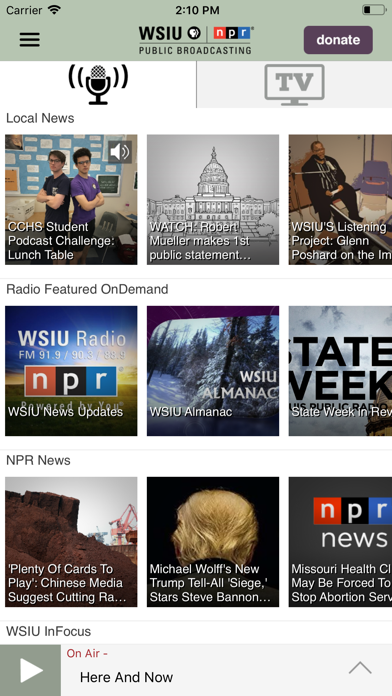Viewport: 392px width, 696px height.
Task: Open Missouri Health Clinic abortion story
Action: point(340,542)
